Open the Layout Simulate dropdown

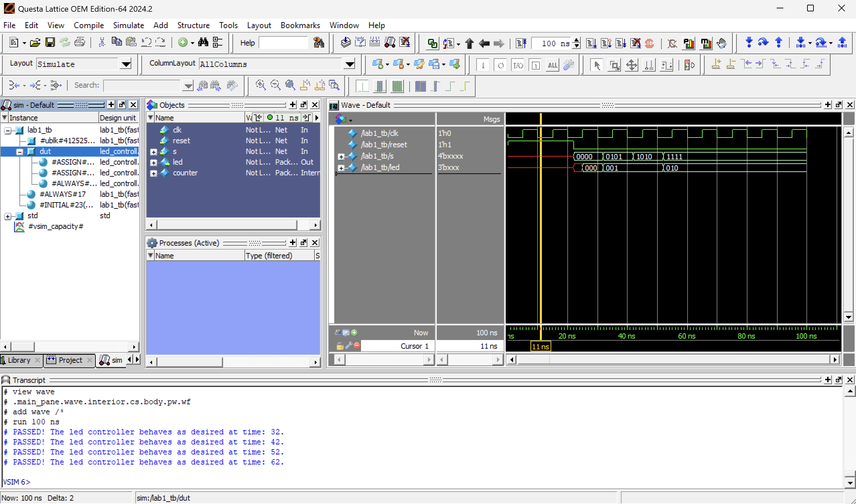(x=126, y=64)
